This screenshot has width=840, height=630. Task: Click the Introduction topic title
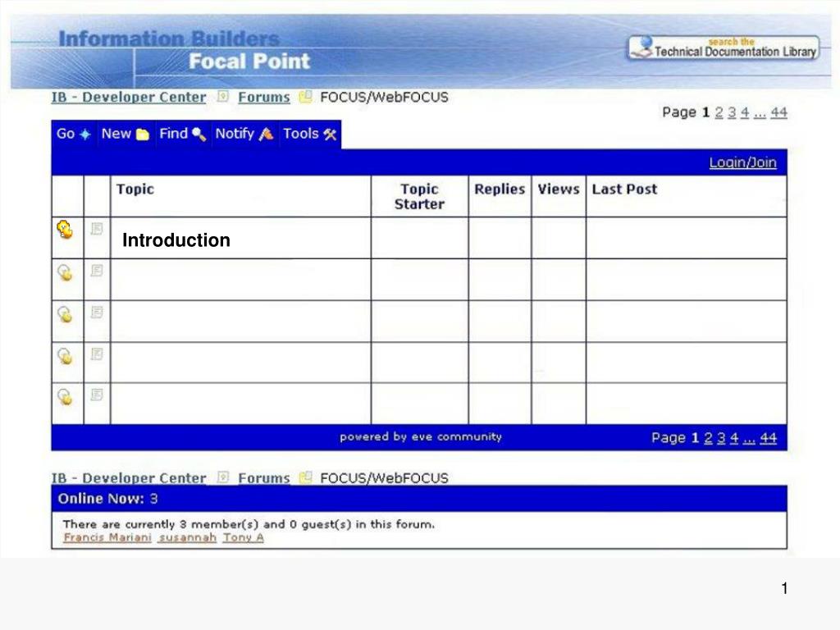pyautogui.click(x=176, y=240)
